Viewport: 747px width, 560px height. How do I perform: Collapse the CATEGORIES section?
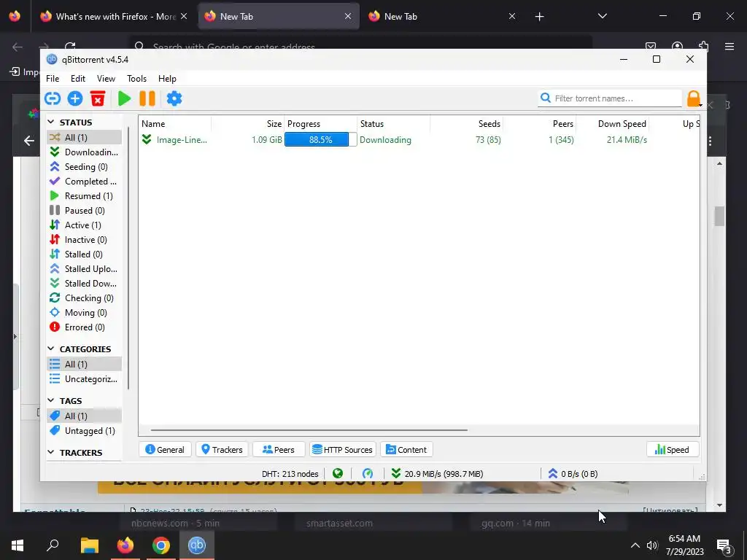[51, 349]
